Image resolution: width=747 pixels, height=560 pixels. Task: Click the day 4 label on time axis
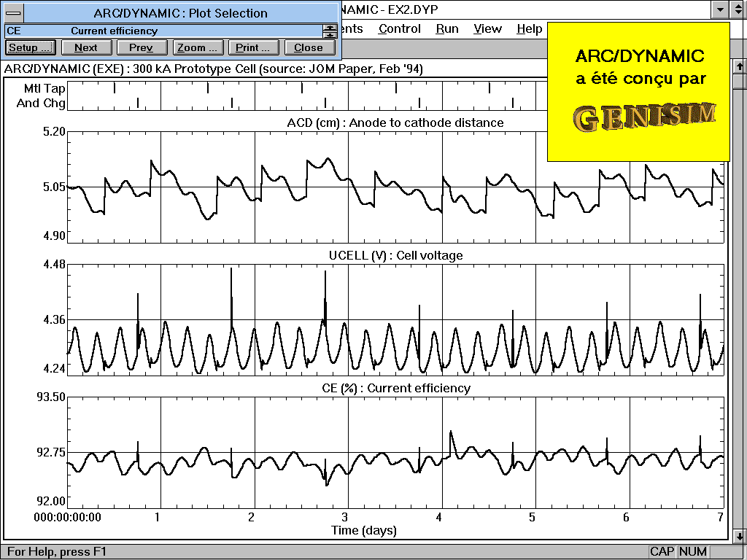point(439,517)
